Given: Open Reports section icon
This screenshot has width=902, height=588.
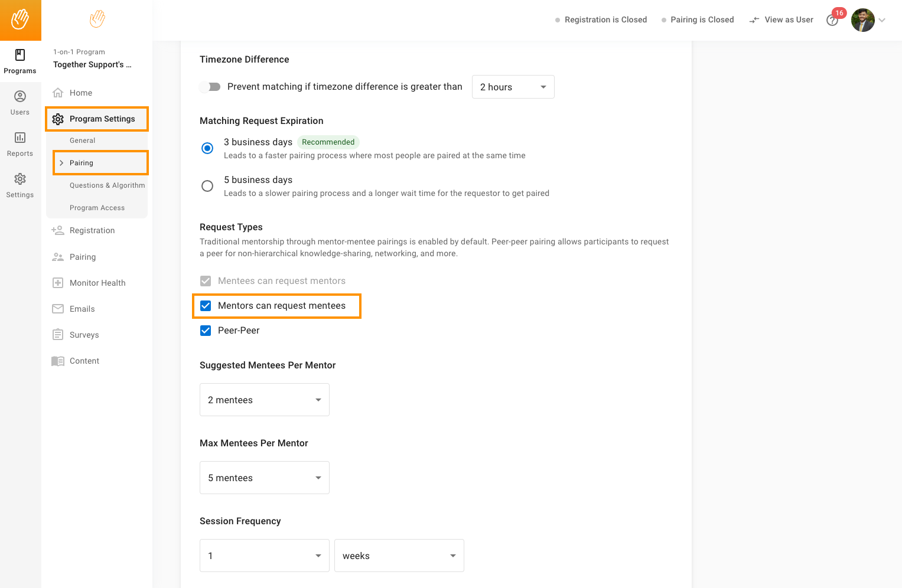Looking at the screenshot, I should [20, 138].
